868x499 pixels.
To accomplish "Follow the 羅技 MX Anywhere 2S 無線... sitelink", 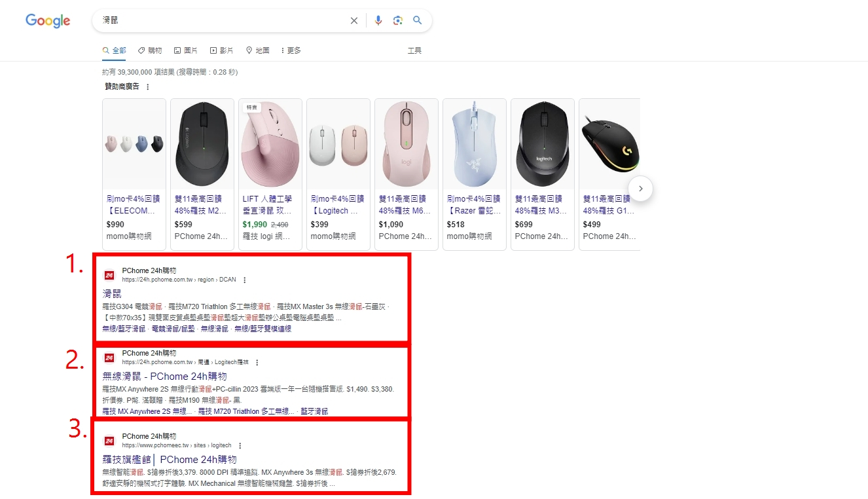I will pos(147,411).
